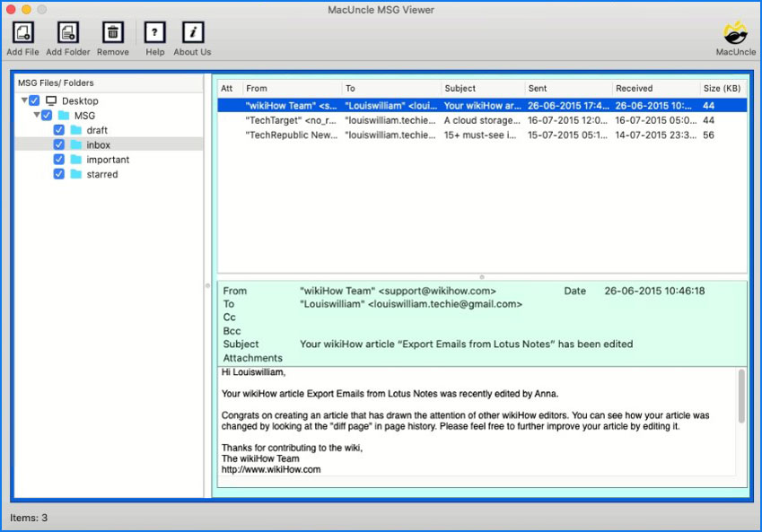Click the message body vertical scrollbar
Image resolution: width=762 pixels, height=532 pixels.
(x=741, y=396)
